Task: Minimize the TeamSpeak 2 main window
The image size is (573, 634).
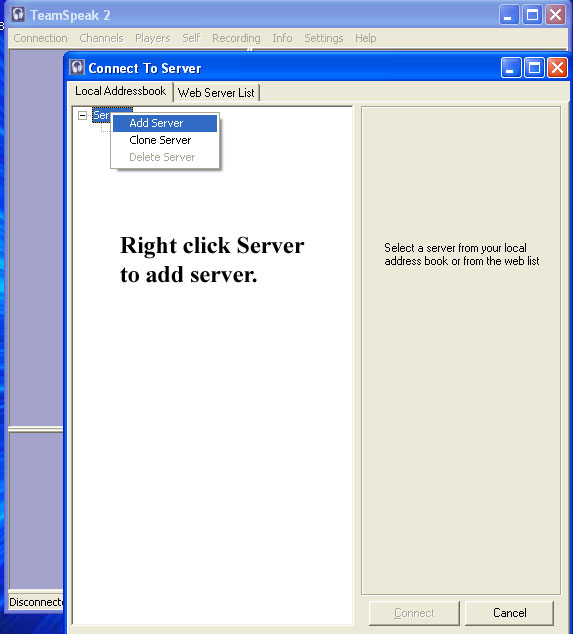Action: pos(509,15)
